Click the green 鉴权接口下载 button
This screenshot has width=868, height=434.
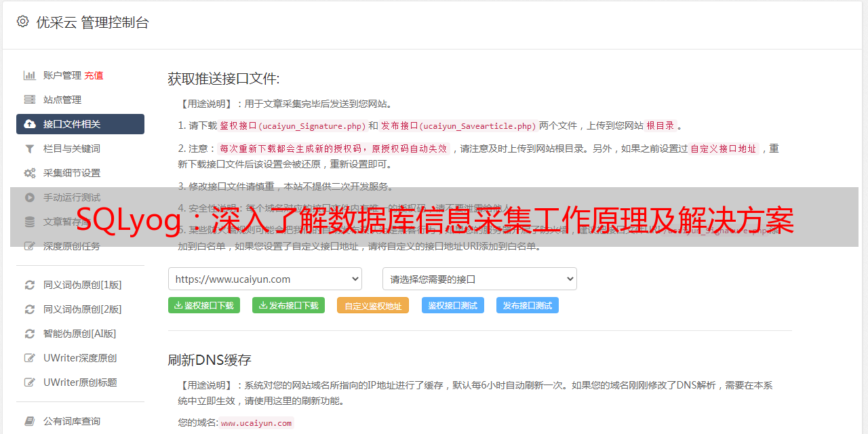[204, 305]
